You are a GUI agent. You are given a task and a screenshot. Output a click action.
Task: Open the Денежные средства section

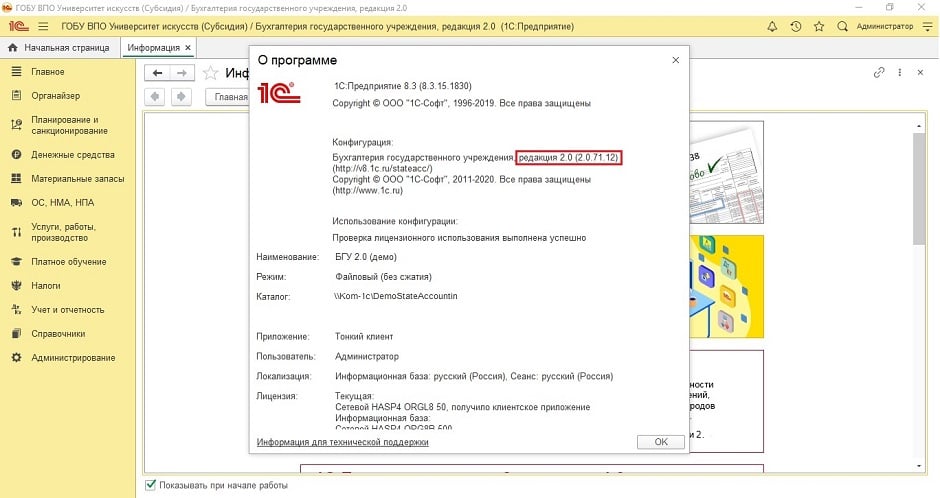72,155
